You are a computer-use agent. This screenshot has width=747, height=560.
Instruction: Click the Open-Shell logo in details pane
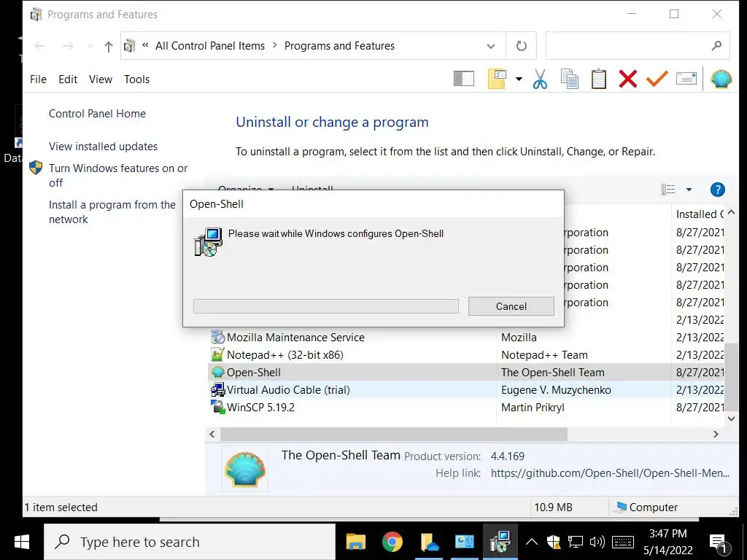pyautogui.click(x=245, y=469)
